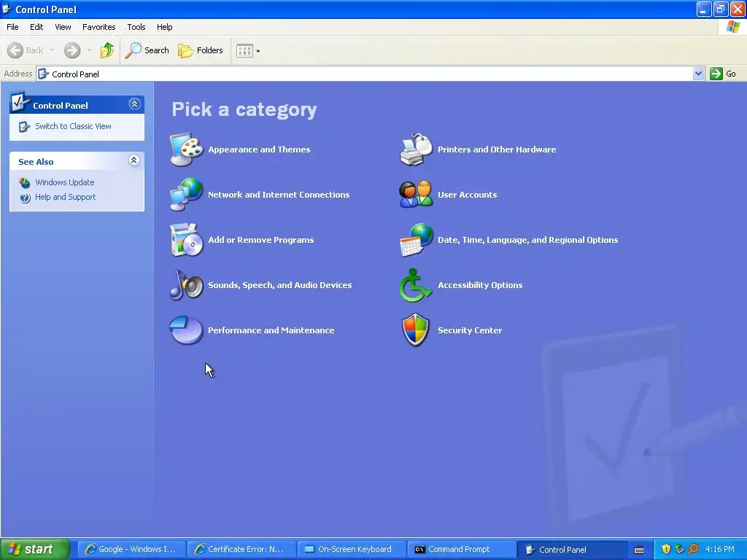Click Date, Time, Language, and Regional Options text

tap(528, 239)
